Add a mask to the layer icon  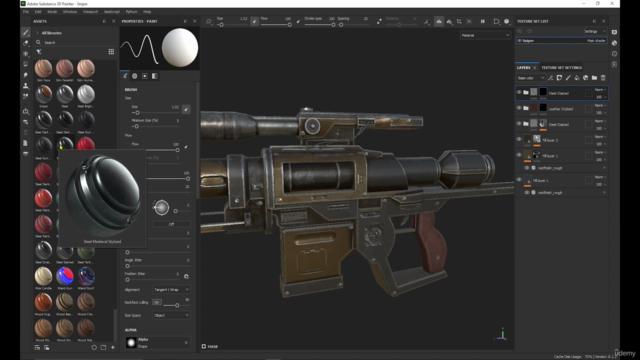coord(559,78)
